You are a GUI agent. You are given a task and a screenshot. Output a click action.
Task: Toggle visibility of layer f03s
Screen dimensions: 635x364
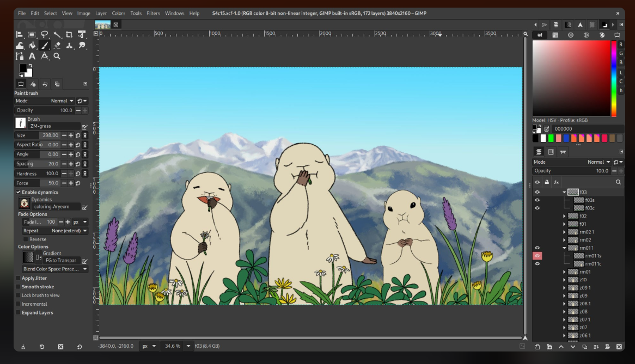point(538,200)
